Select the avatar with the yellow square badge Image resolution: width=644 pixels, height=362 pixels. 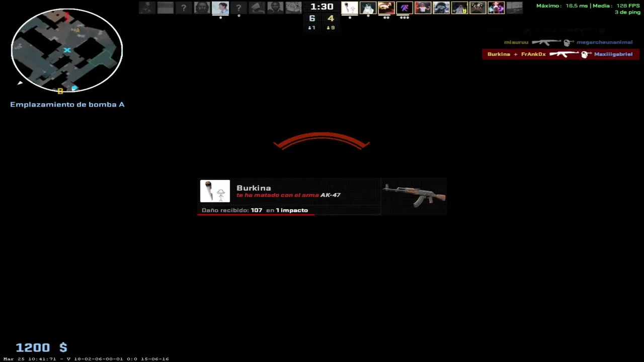tap(459, 8)
